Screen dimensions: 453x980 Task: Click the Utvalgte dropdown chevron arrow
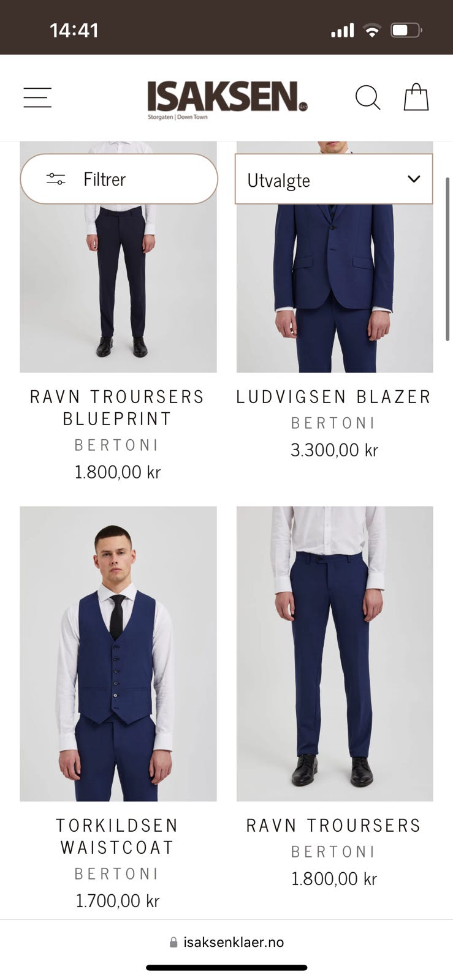[414, 179]
